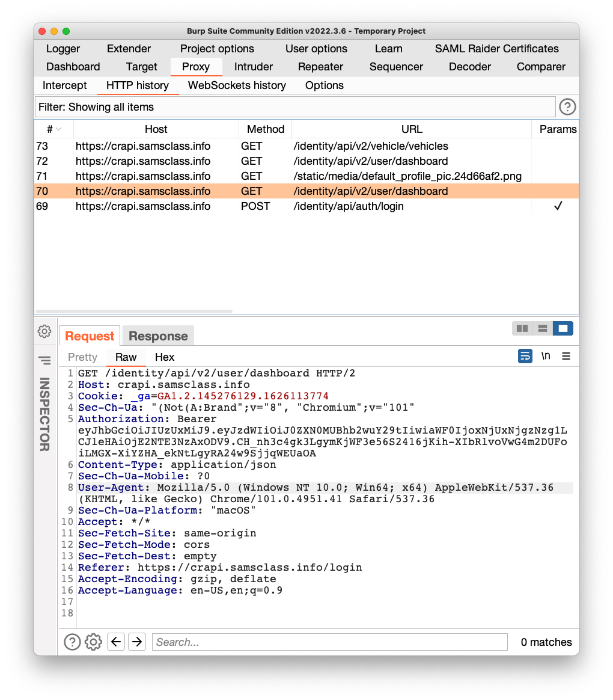Click the Authorization header name in request
Screen dimensions: 613x700
coord(121,419)
